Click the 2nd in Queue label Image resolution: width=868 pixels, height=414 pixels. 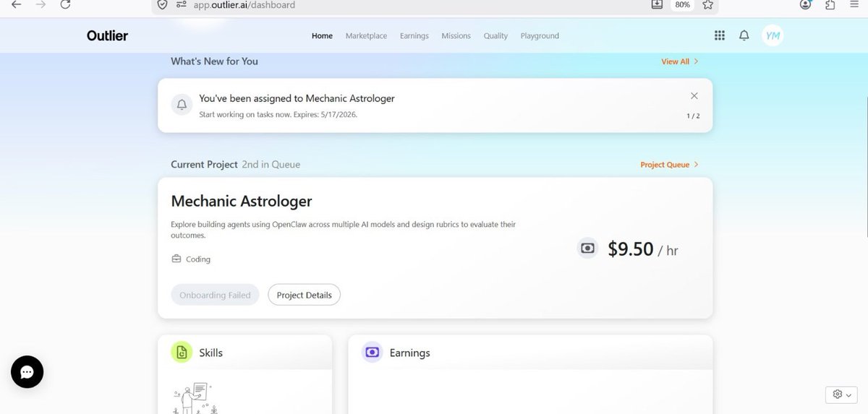[x=271, y=165]
